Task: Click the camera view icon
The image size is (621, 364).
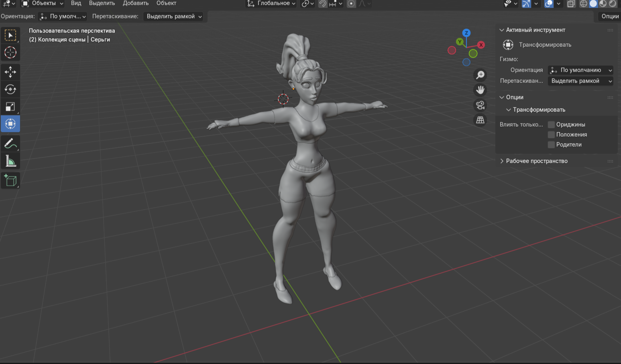Action: [480, 105]
